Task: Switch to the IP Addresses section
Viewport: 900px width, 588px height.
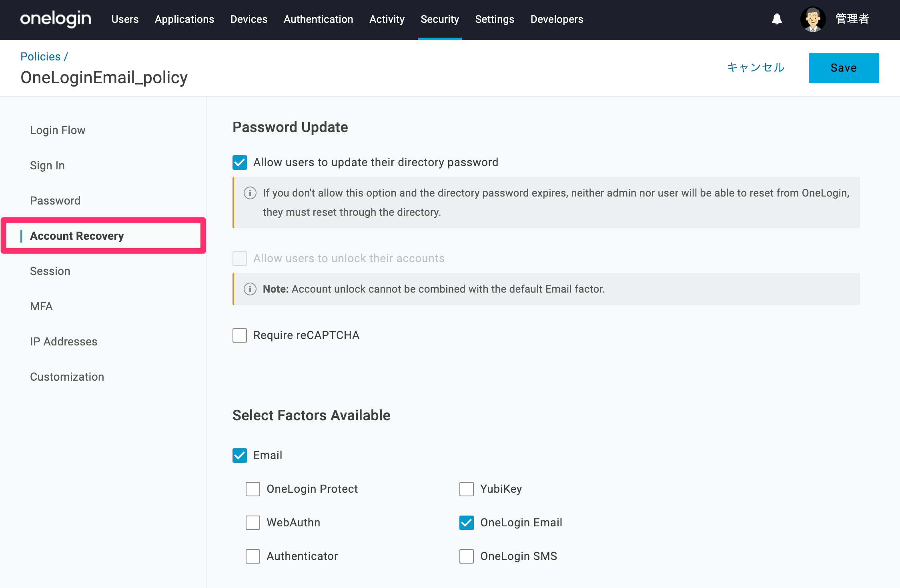Action: (64, 342)
